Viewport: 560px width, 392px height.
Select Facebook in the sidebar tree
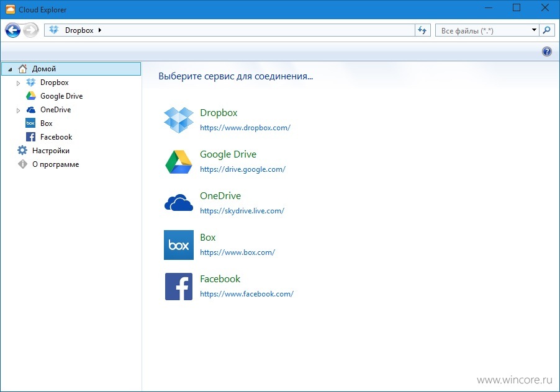pos(56,137)
